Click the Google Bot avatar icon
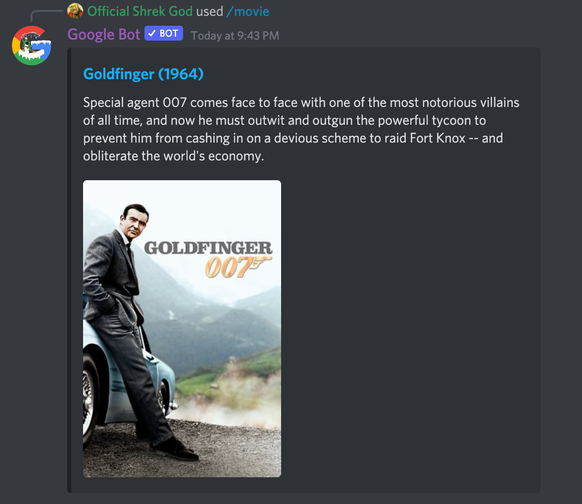 point(32,46)
